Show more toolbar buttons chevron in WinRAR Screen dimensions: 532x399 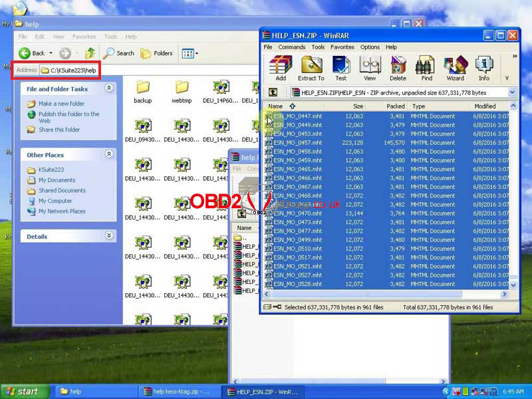pos(515,56)
